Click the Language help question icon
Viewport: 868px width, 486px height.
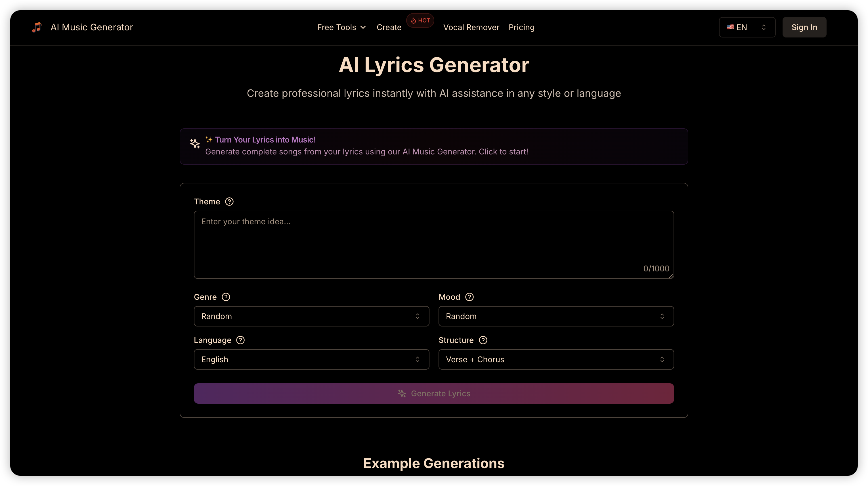(x=240, y=340)
